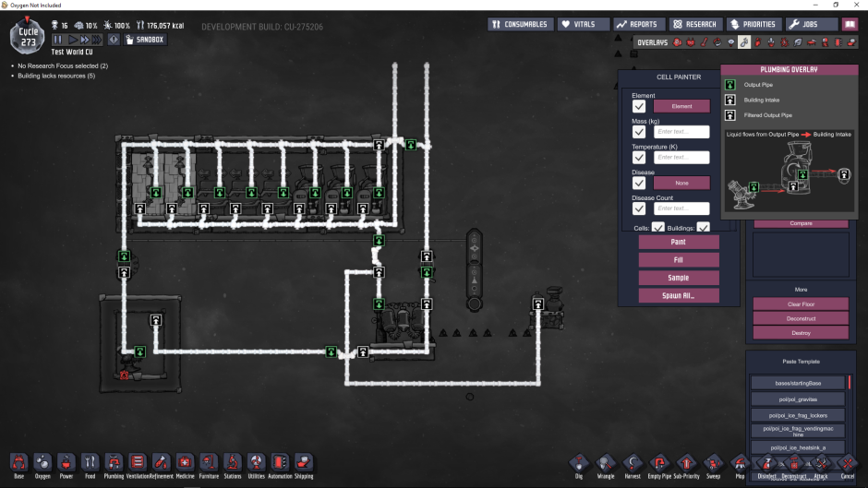
Task: Toggle the Disease checkbox
Action: [x=639, y=183]
